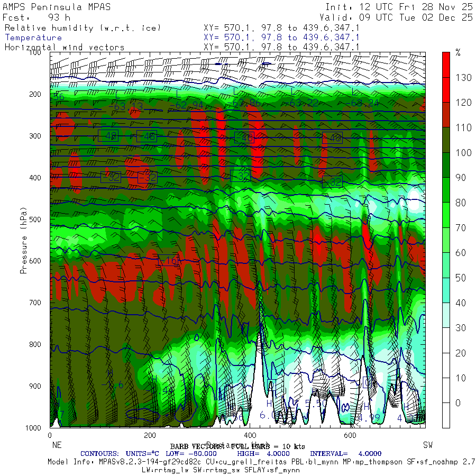The width and height of the screenshot is (476, 476).
Task: Select the olive 100–110% colorbar segment
Action: point(446,140)
